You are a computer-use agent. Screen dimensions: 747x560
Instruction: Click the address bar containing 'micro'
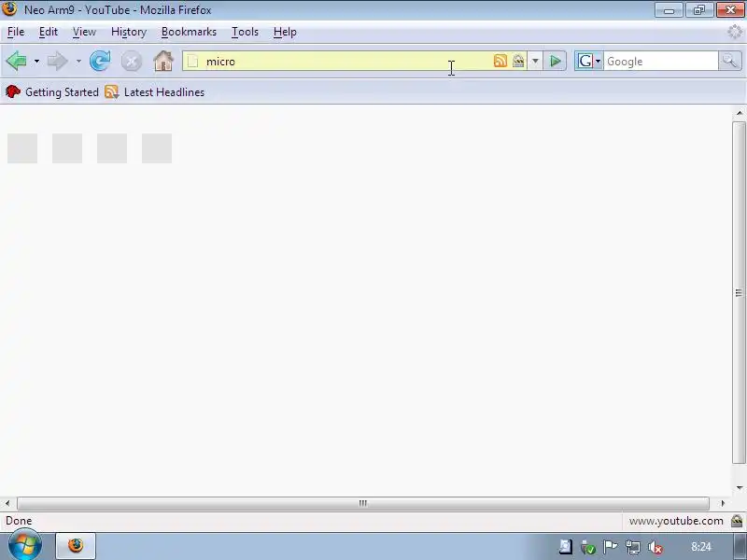pyautogui.click(x=355, y=62)
